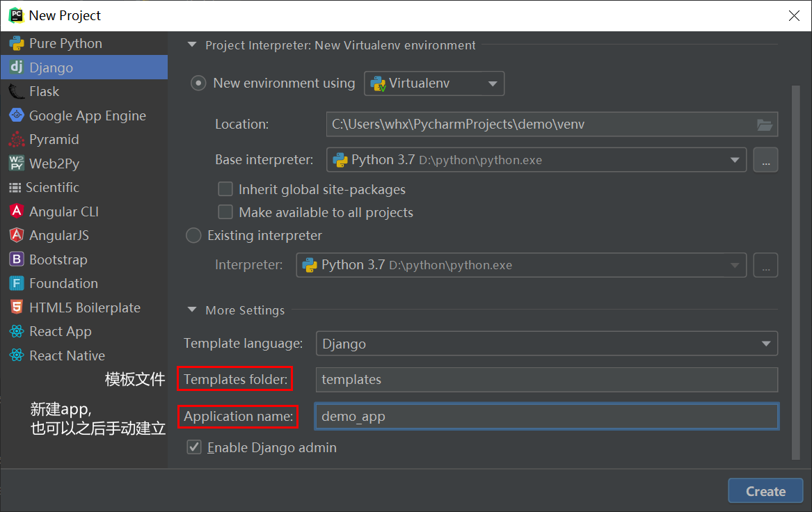Click the Scientific grid icon

coord(15,187)
